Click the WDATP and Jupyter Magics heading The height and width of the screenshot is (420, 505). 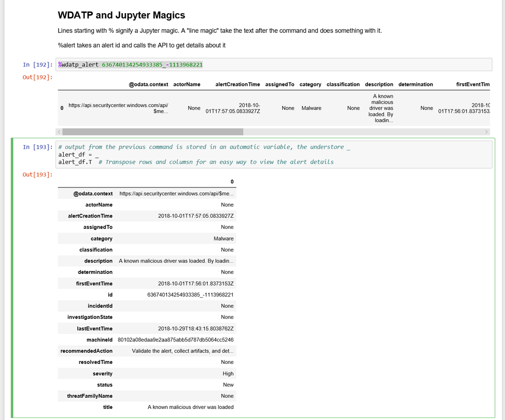click(121, 15)
